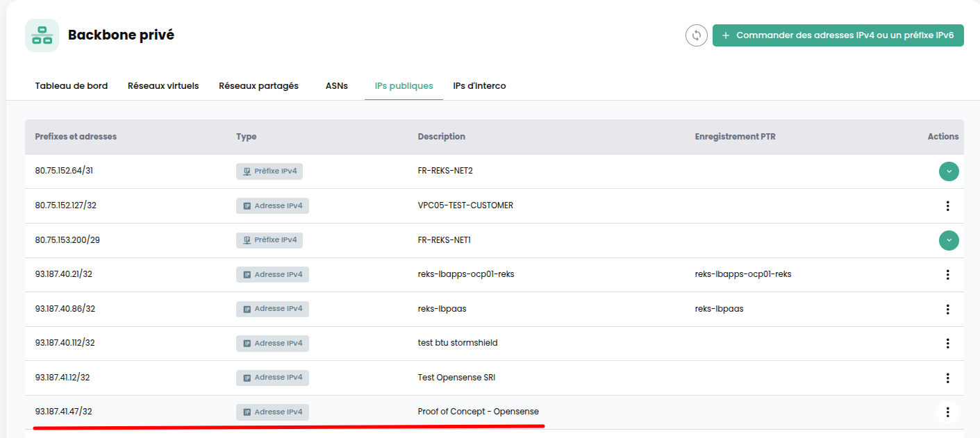Switch to the Tableau de bord tab
This screenshot has width=980, height=438.
tap(72, 86)
